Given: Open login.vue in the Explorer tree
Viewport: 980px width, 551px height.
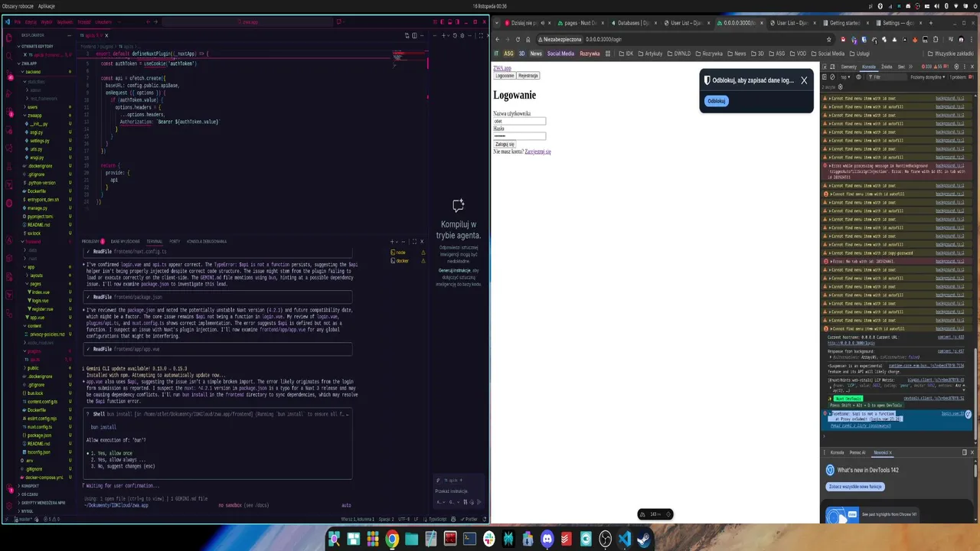Looking at the screenshot, I should click(x=40, y=301).
